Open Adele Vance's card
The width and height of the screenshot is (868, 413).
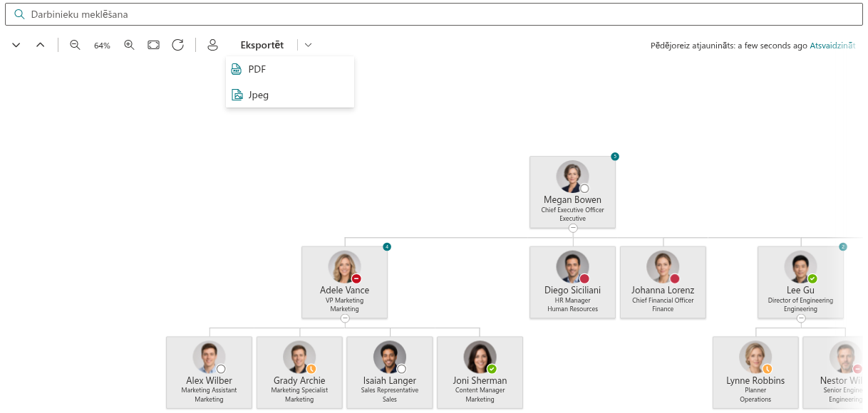coord(344,282)
